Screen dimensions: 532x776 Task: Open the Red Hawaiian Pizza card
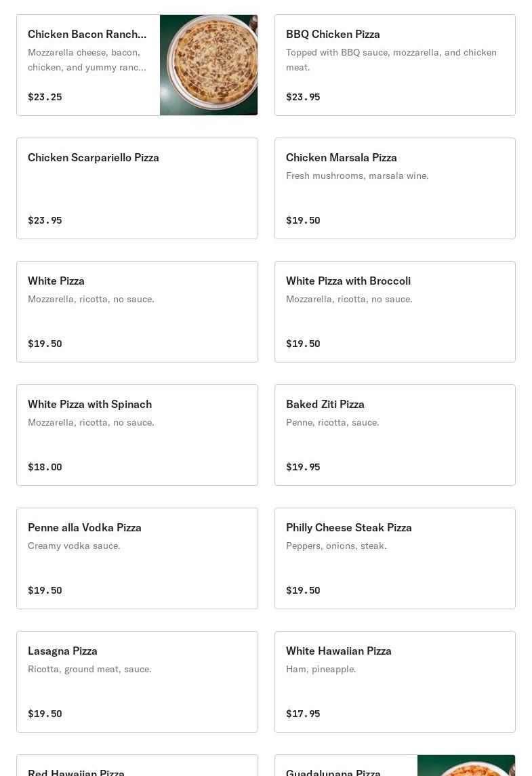click(x=137, y=765)
